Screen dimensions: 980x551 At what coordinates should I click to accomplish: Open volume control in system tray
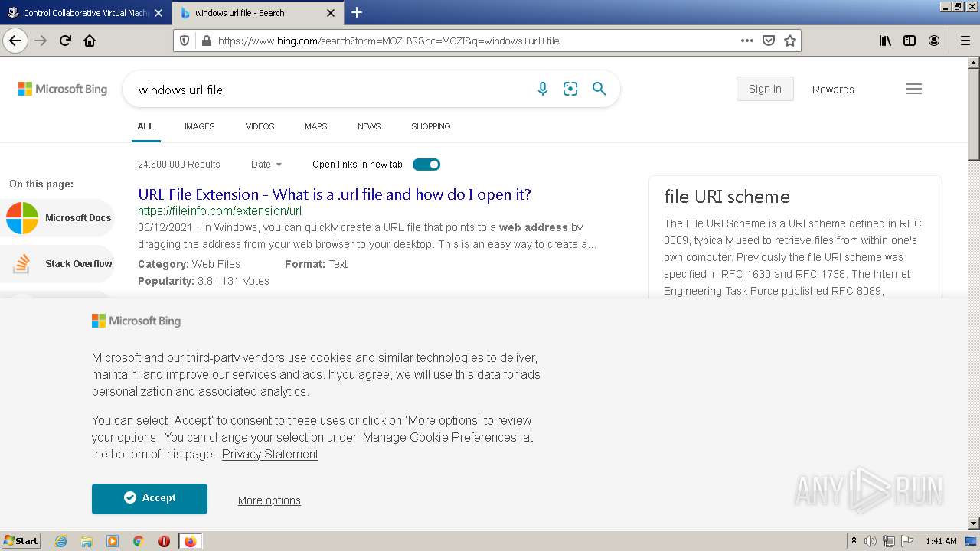click(871, 541)
